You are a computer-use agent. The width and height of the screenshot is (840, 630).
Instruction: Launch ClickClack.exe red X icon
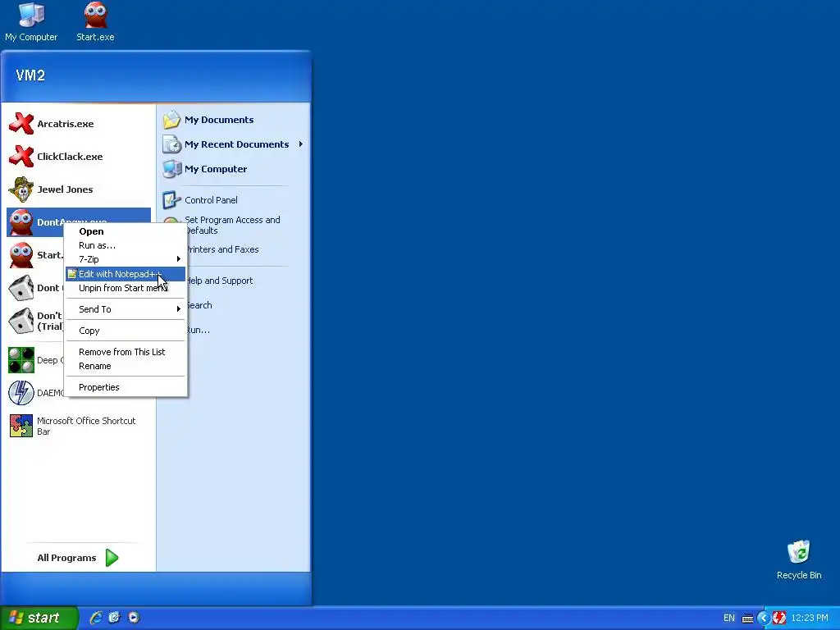pos(21,157)
